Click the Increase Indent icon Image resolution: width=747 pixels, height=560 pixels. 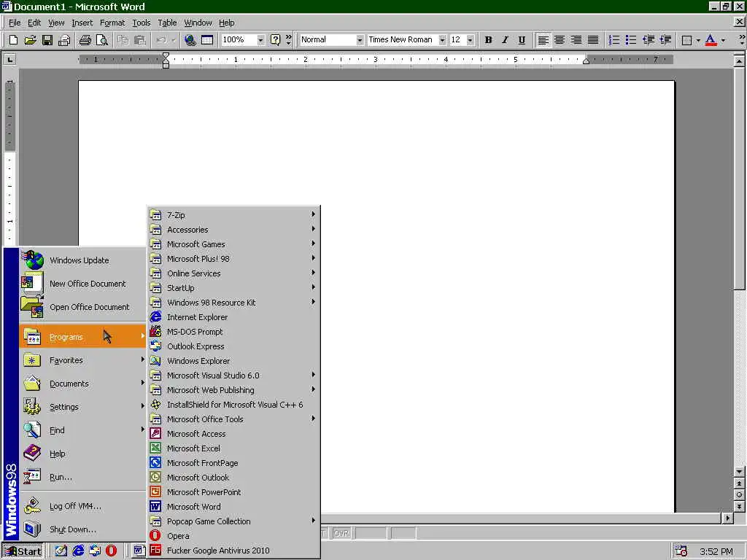pyautogui.click(x=665, y=40)
